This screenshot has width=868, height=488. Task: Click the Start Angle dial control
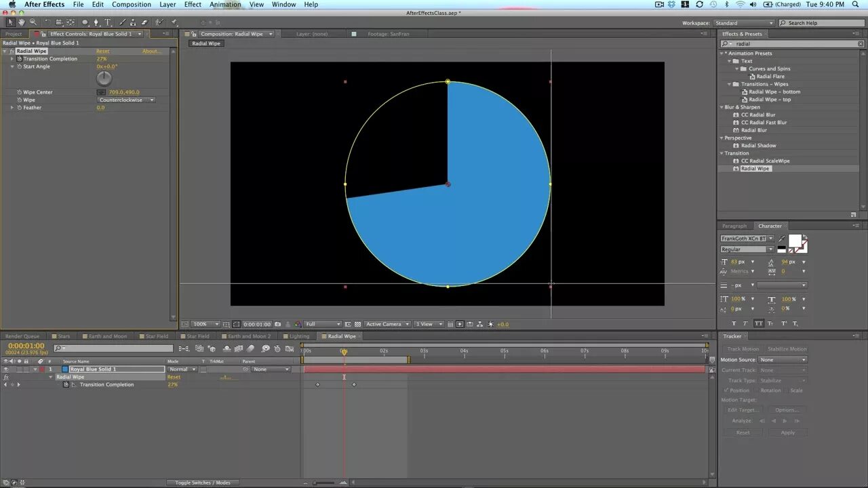(104, 78)
